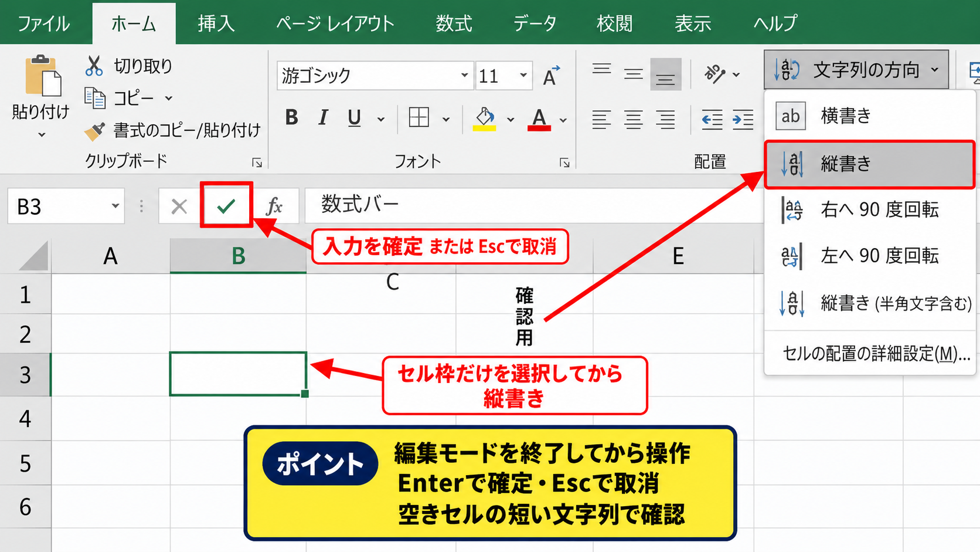This screenshot has height=552, width=980.
Task: Click the 文字列の方向 button
Action: tap(856, 70)
